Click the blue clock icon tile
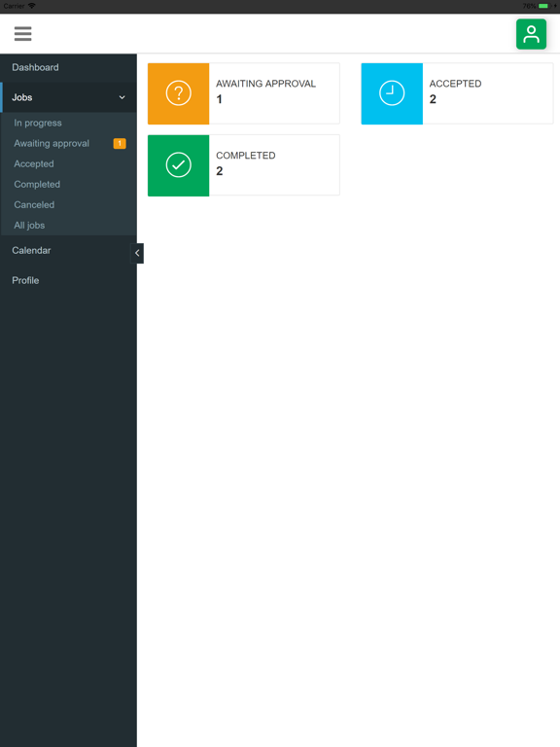 [x=392, y=93]
